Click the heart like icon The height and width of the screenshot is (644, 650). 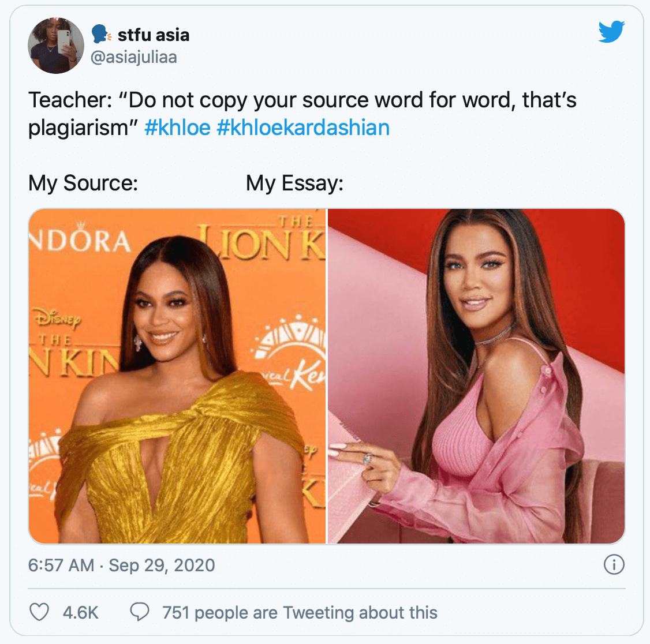tap(39, 612)
